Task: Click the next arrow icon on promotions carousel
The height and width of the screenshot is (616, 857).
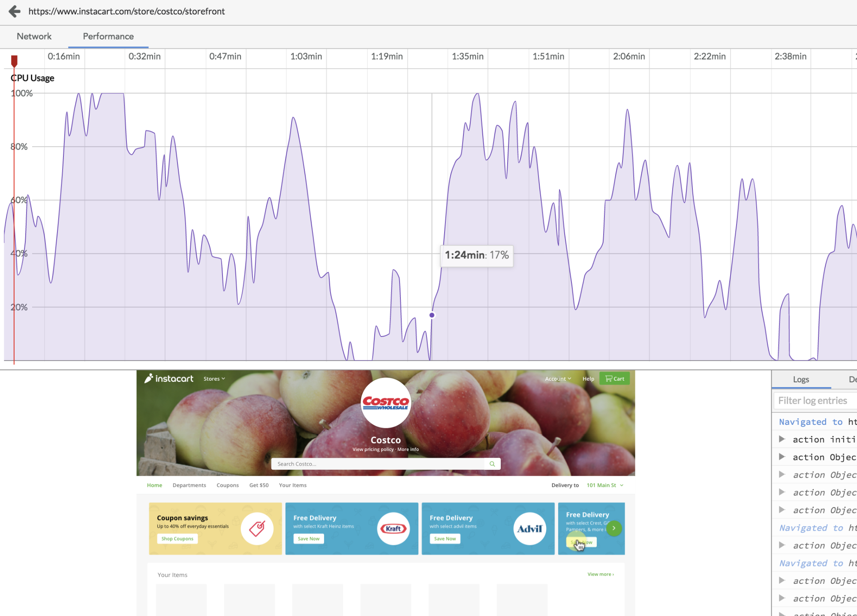Action: (x=613, y=528)
